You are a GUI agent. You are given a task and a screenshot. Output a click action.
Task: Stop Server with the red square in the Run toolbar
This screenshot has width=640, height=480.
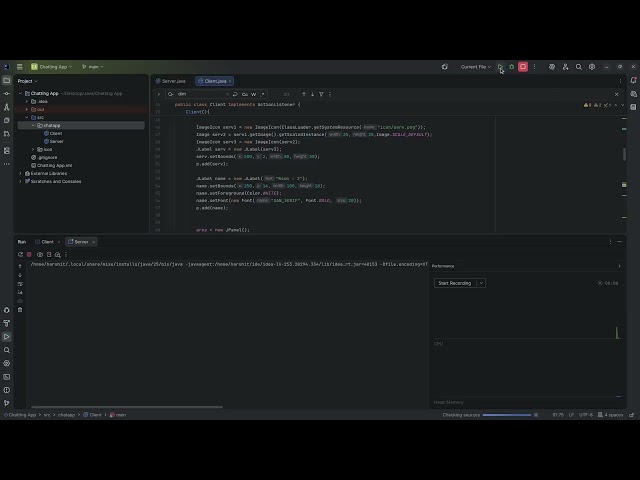click(29, 254)
